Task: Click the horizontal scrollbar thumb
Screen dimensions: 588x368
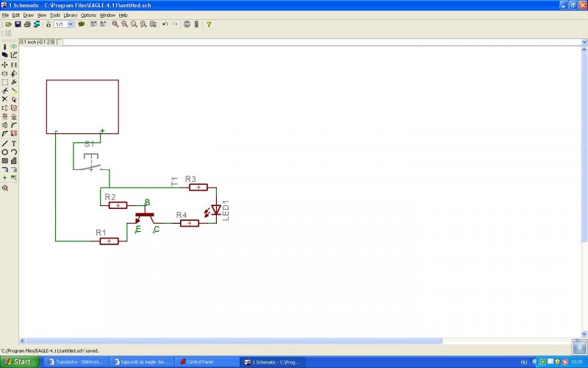Action: [234, 341]
